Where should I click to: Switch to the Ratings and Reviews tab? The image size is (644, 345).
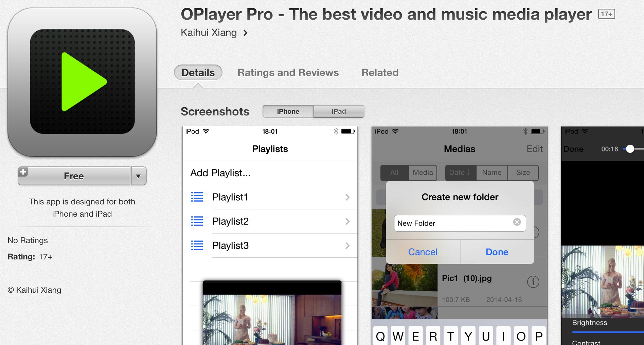coord(288,72)
